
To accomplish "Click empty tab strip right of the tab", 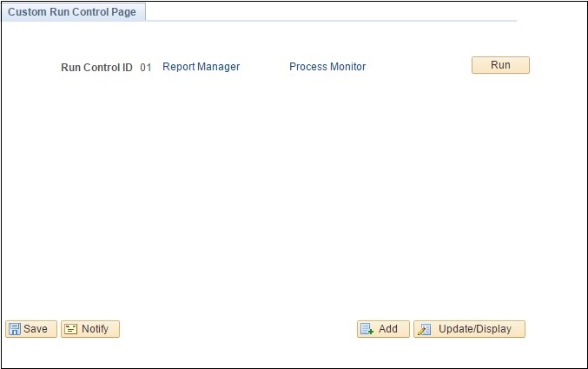I will click(x=330, y=12).
